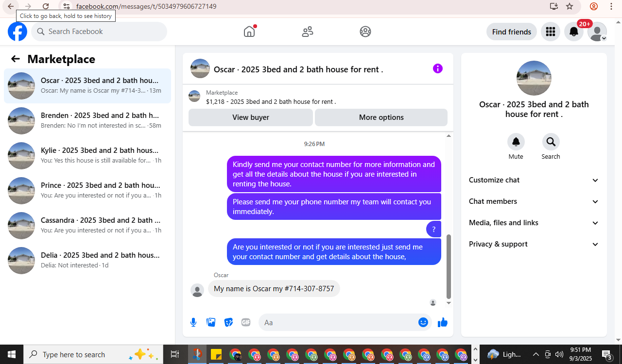Bookmark this page with the star icon

[570, 6]
